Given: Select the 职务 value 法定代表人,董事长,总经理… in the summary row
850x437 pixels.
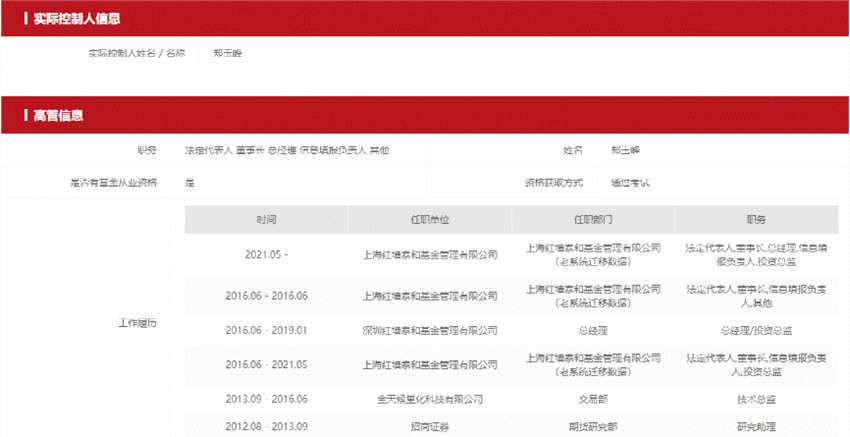Looking at the screenshot, I should pos(287,150).
